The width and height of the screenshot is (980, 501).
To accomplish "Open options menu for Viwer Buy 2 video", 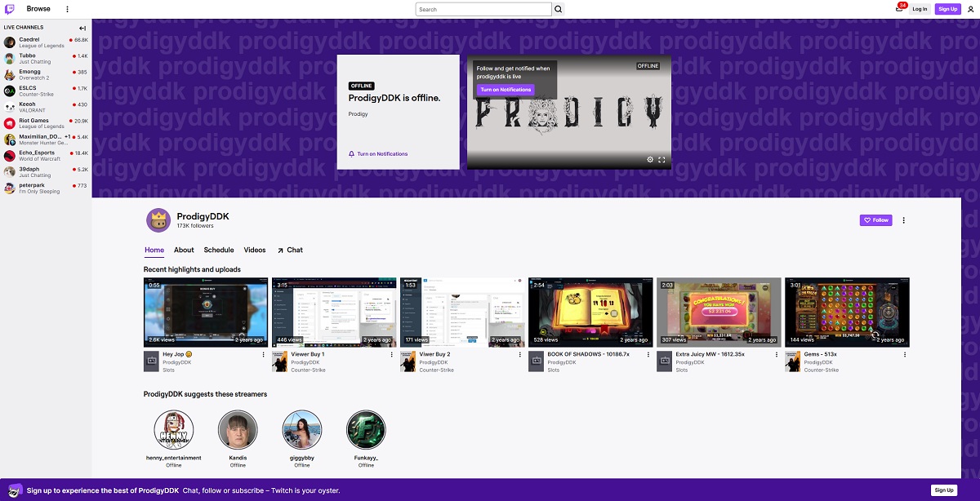I will pos(519,355).
